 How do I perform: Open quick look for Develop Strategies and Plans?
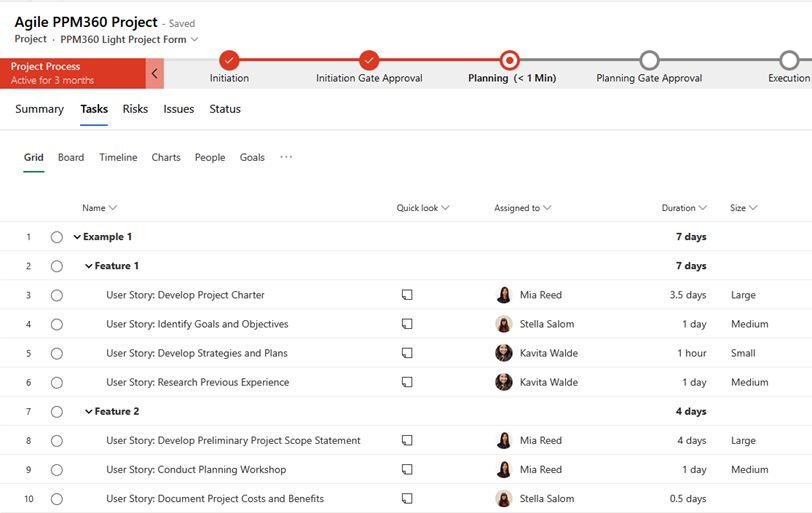[407, 353]
